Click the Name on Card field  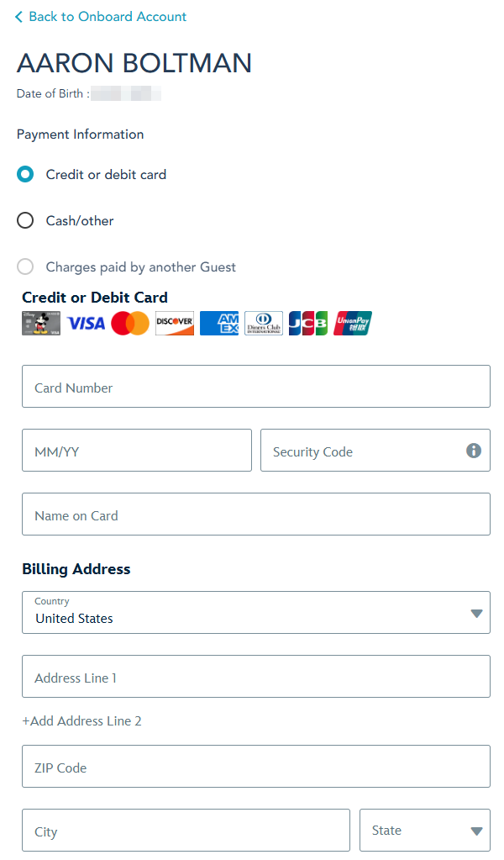[255, 514]
